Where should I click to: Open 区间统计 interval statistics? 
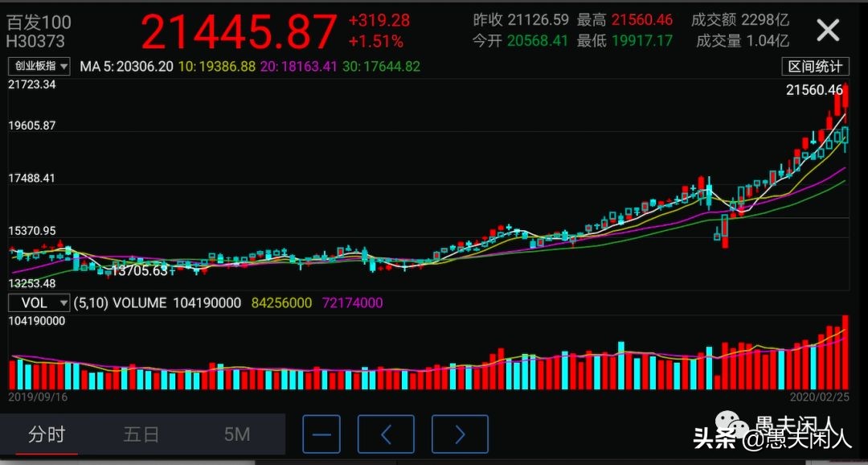click(x=815, y=67)
